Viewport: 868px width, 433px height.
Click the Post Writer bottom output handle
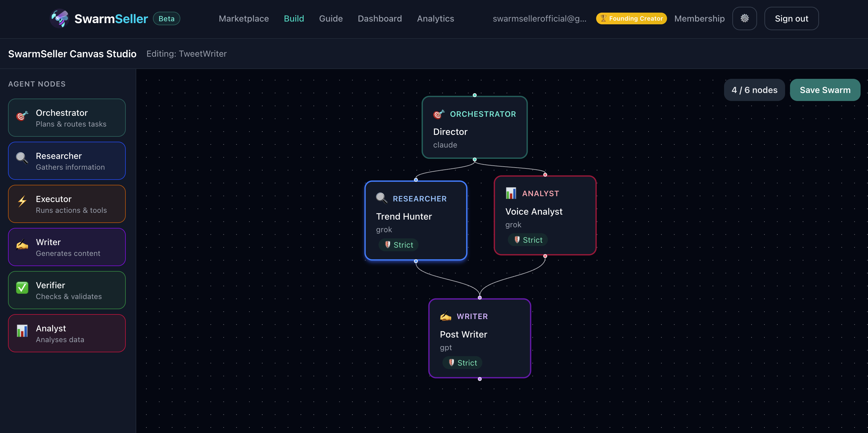480,379
